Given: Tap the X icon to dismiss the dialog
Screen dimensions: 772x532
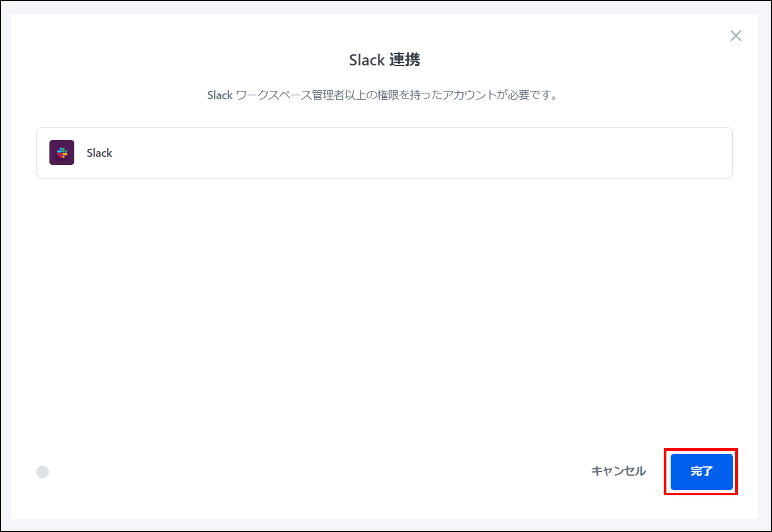Looking at the screenshot, I should (x=736, y=36).
